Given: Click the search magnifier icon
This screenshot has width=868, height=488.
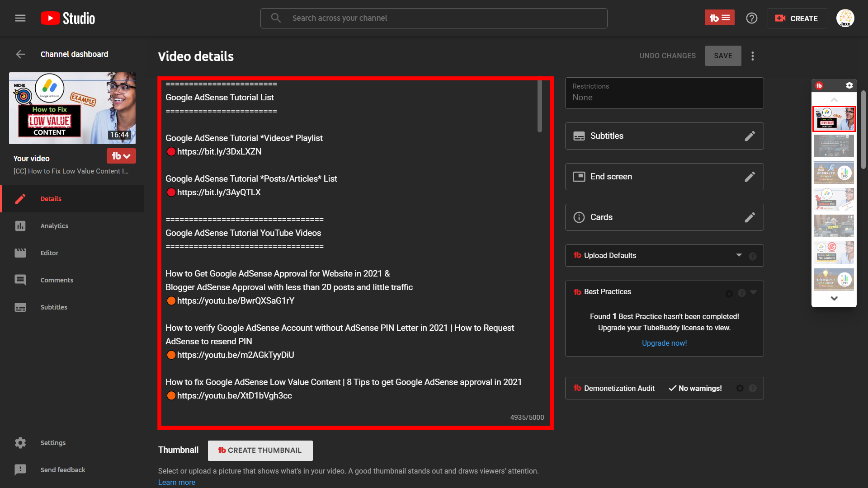Looking at the screenshot, I should (276, 18).
